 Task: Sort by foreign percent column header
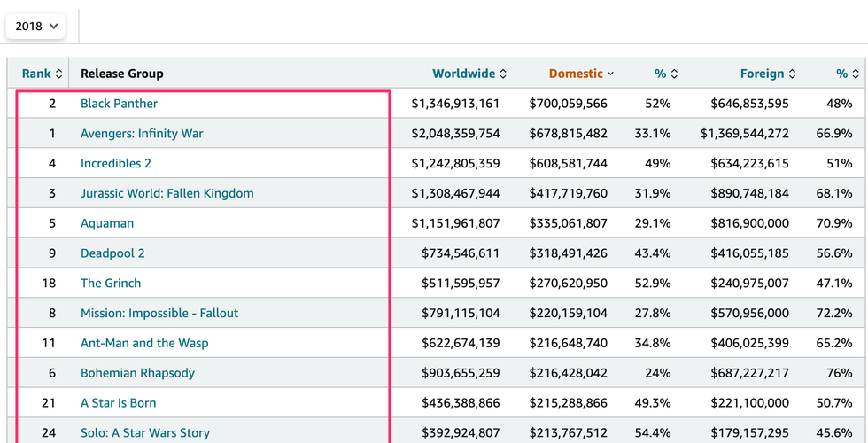(x=847, y=74)
